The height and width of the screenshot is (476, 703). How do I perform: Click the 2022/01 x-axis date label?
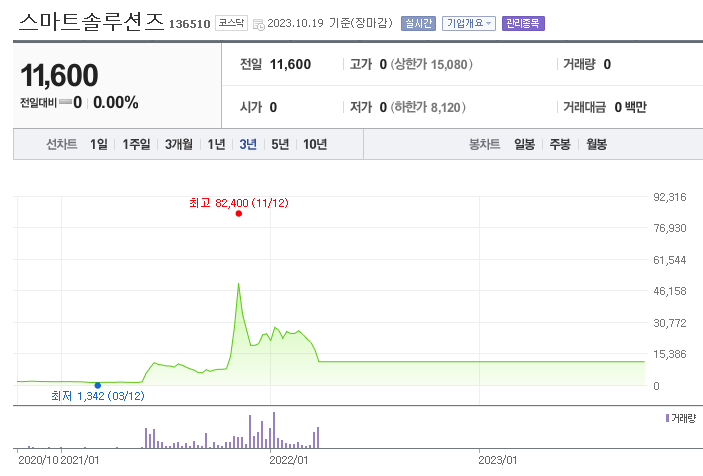(x=289, y=460)
